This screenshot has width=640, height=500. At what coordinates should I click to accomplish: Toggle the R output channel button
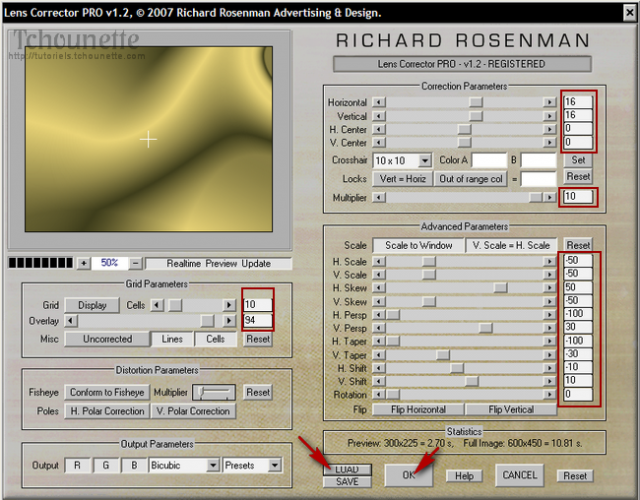[78, 465]
